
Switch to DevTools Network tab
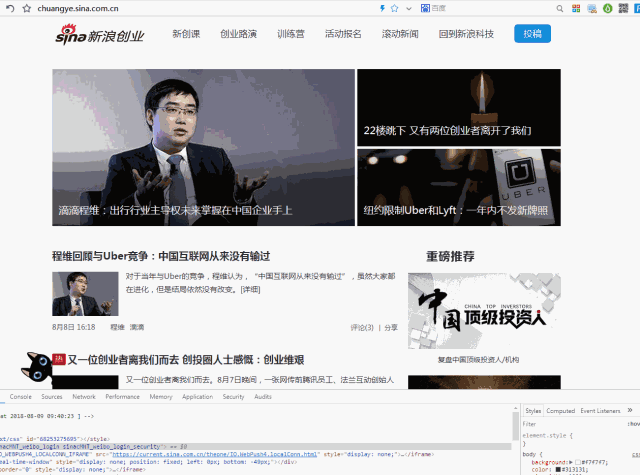[84, 397]
